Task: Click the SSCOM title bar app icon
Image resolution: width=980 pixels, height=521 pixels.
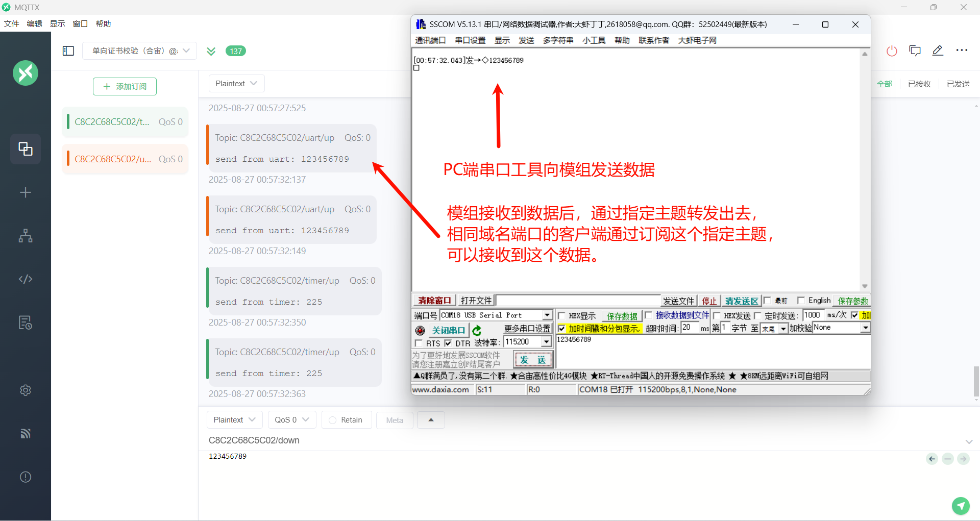Action: (421, 24)
